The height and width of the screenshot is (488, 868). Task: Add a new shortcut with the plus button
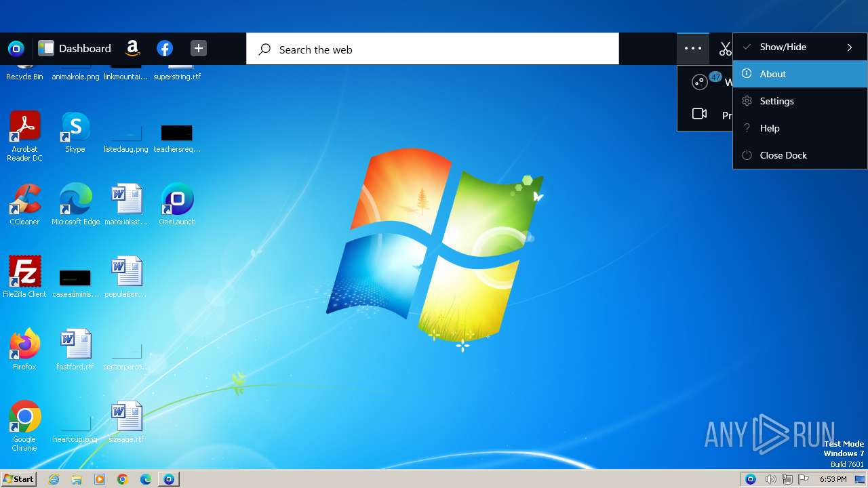coord(198,48)
